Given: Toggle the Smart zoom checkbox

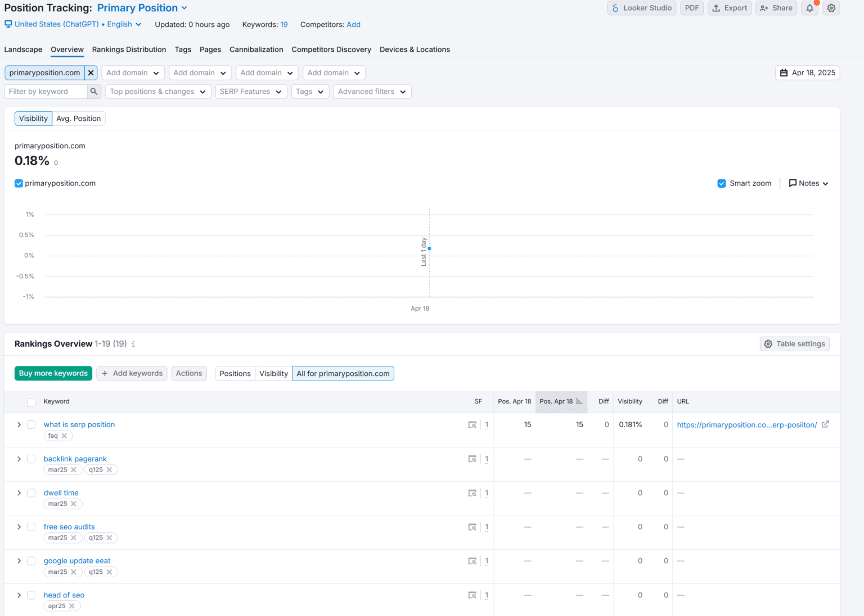Looking at the screenshot, I should (x=722, y=183).
